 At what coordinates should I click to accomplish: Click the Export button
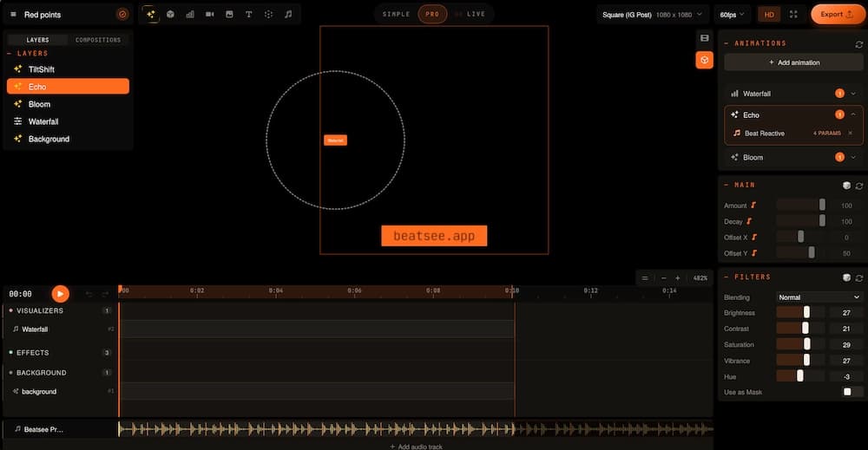point(838,15)
